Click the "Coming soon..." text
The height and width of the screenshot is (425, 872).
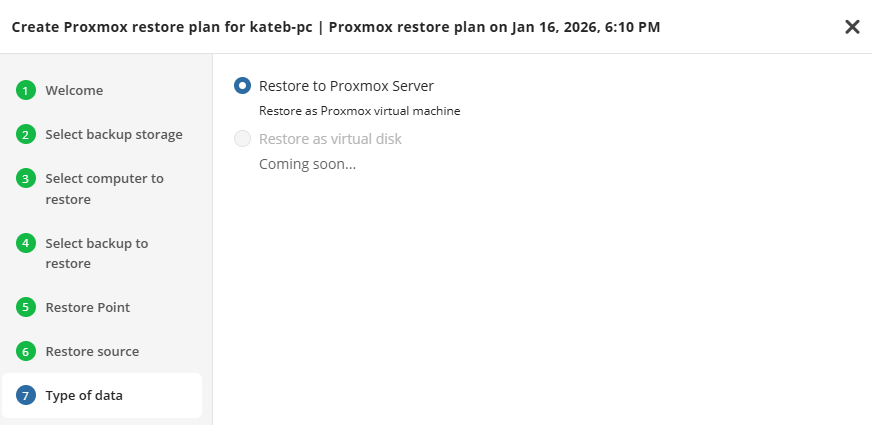[307, 164]
